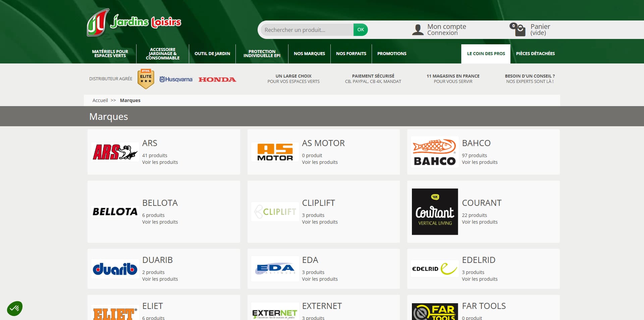This screenshot has width=644, height=320.
Task: Submit search with the OK button
Action: 361,30
